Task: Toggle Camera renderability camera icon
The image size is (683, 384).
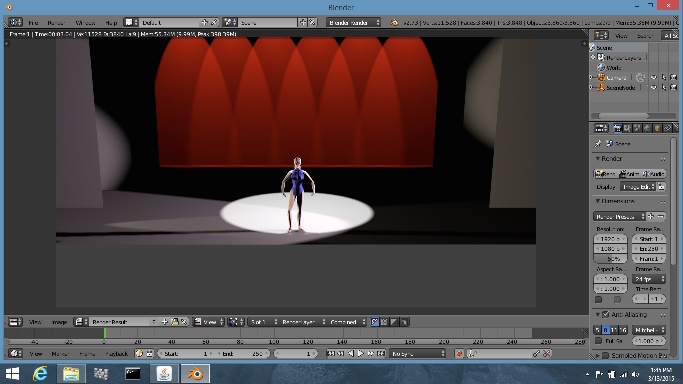Action: pos(673,77)
